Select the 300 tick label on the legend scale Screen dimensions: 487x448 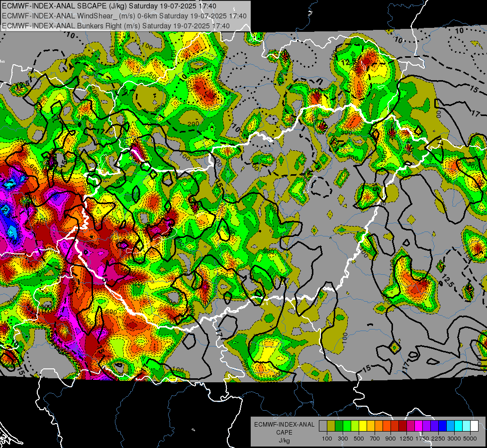point(343,439)
